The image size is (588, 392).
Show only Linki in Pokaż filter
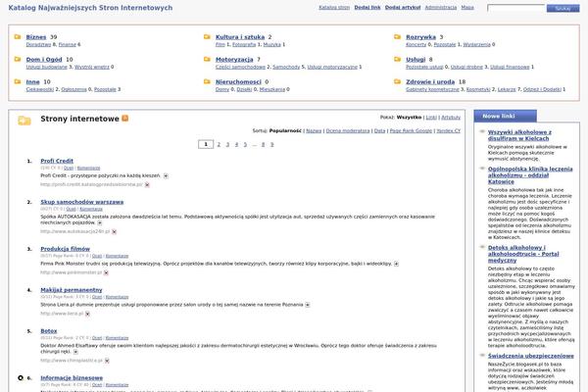pos(431,118)
